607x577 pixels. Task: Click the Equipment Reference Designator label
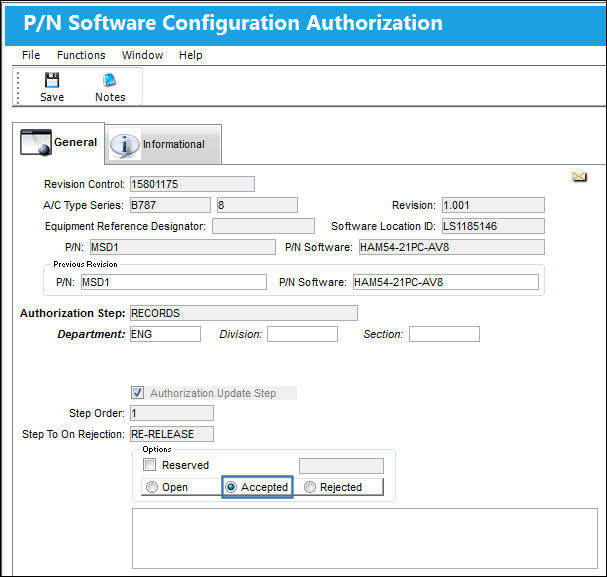point(125,226)
